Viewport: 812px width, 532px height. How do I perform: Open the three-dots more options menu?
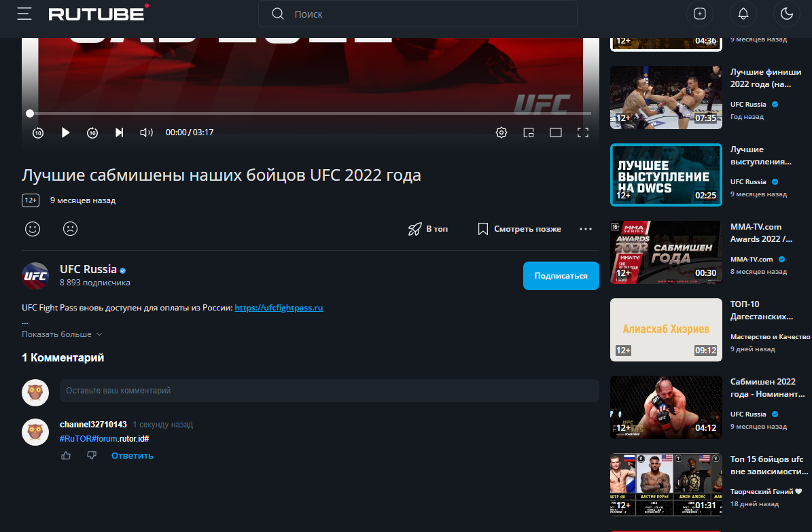586,229
